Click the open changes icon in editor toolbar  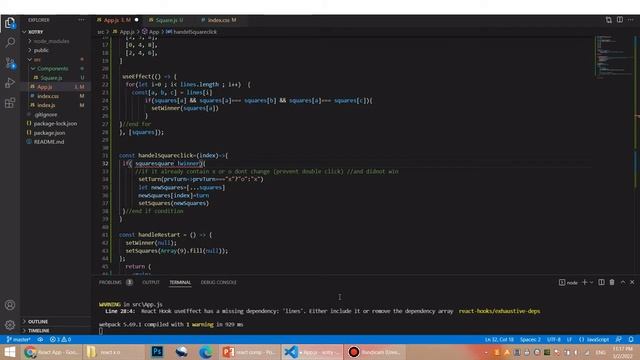[609, 20]
